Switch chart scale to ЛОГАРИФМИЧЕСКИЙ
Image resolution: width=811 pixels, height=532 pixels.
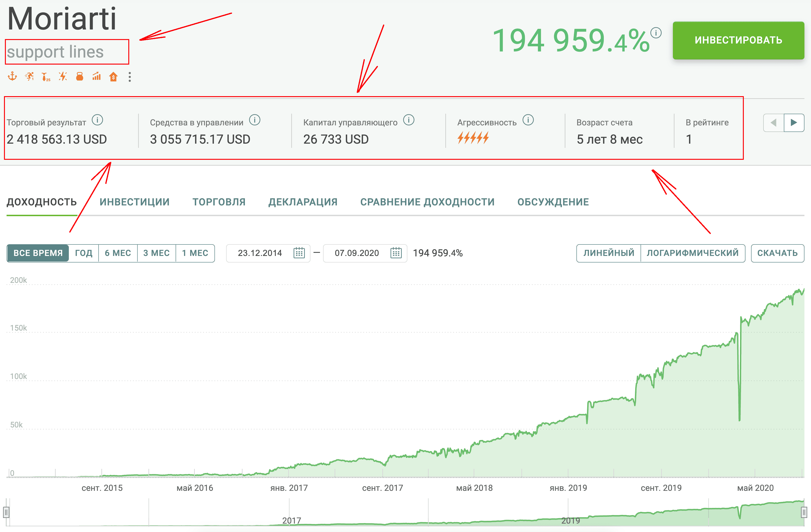point(692,253)
